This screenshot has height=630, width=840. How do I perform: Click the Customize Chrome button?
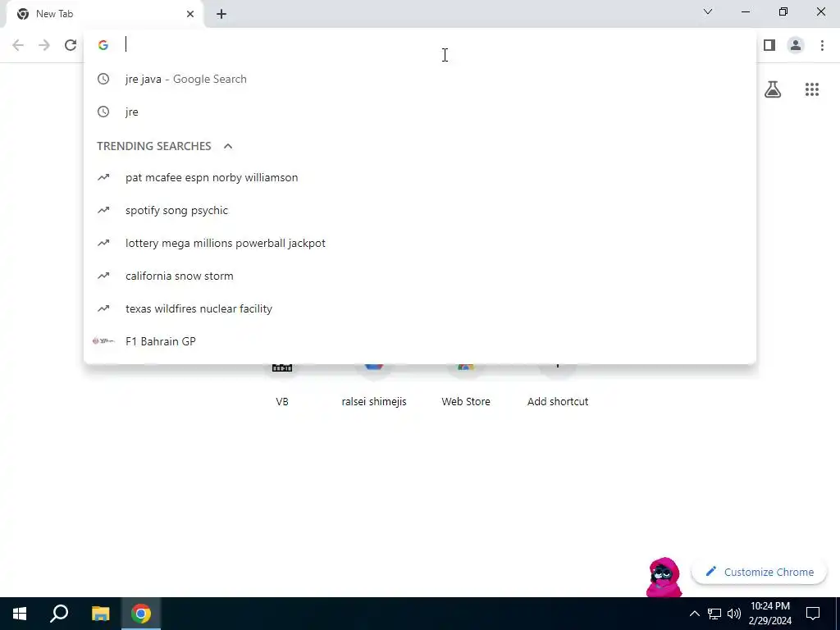(x=759, y=572)
